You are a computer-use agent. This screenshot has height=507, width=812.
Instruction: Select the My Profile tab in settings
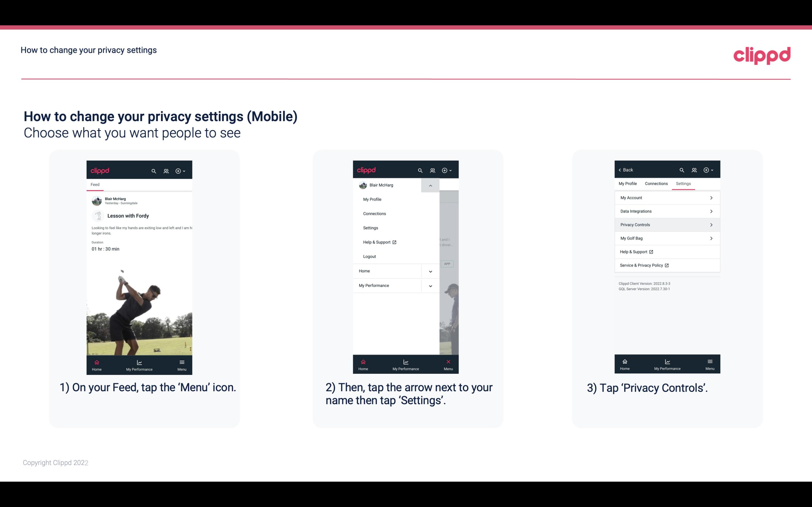[x=628, y=183]
